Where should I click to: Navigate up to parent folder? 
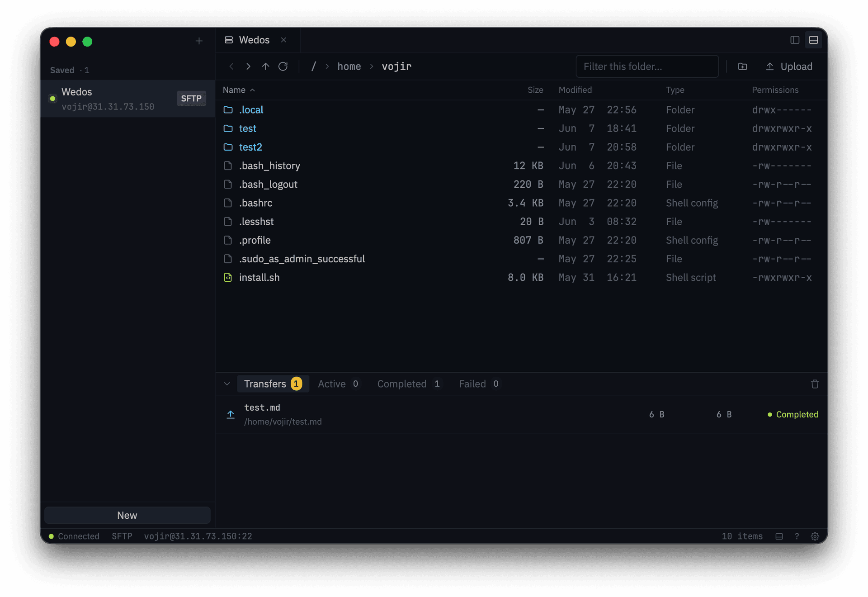click(x=265, y=66)
